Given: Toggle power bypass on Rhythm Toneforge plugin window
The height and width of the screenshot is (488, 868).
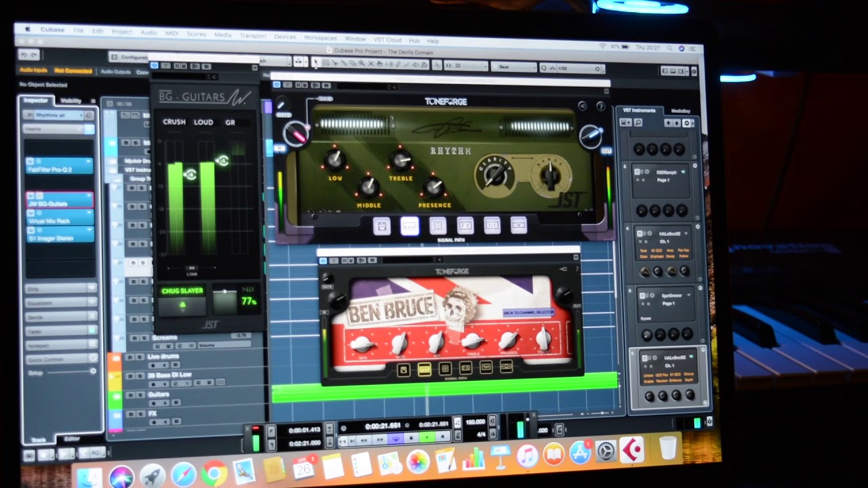Looking at the screenshot, I should pyautogui.click(x=277, y=84).
